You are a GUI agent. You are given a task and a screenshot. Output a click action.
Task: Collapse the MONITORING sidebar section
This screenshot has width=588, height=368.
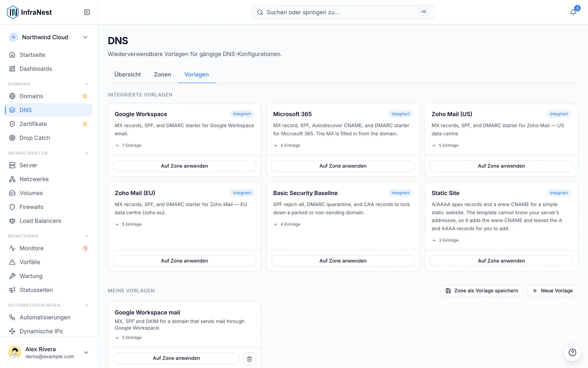87,236
